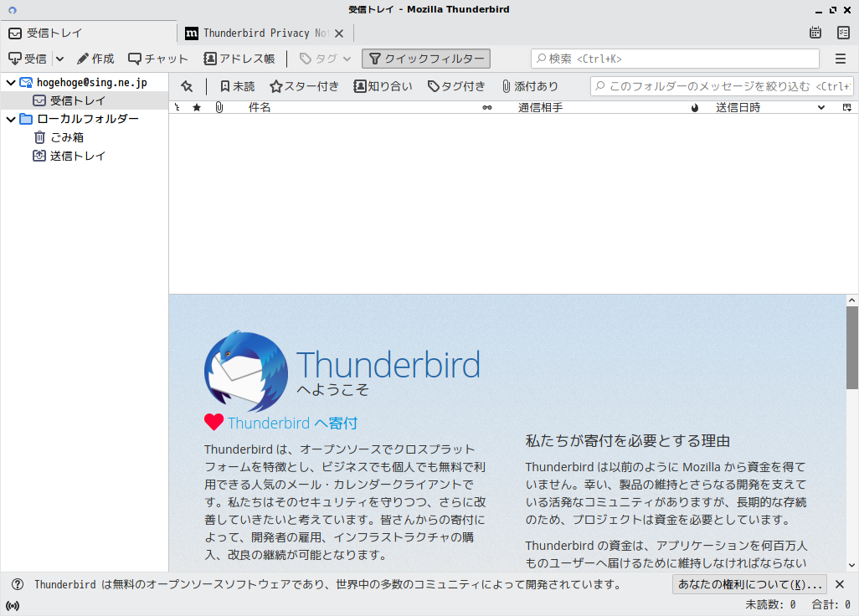Focus the 検索 global search field
859x616 pixels.
click(675, 59)
